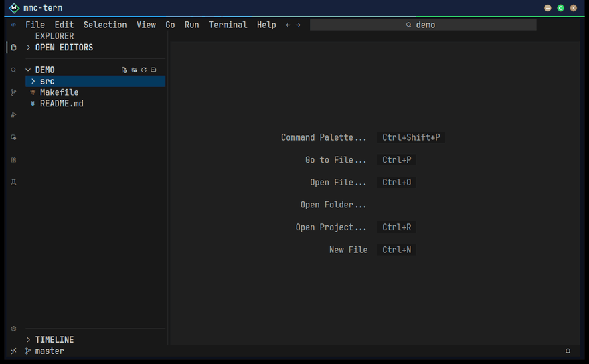Image resolution: width=589 pixels, height=364 pixels.
Task: Open the Edit menu
Action: 64,25
